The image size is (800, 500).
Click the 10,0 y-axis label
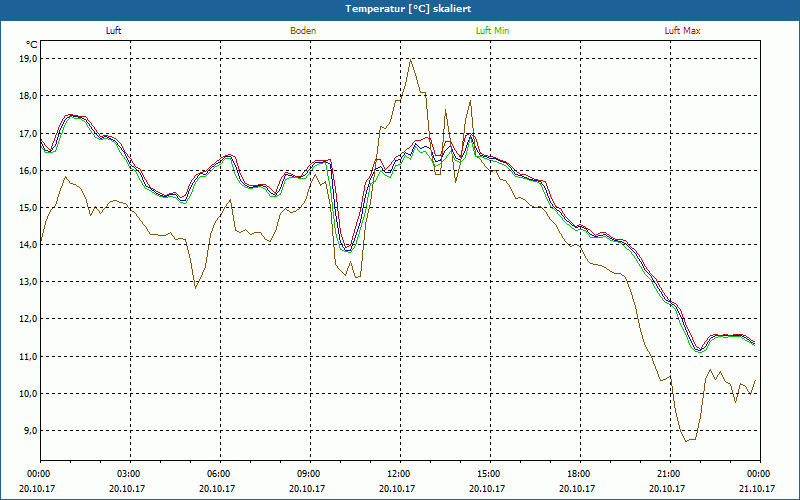(x=29, y=394)
